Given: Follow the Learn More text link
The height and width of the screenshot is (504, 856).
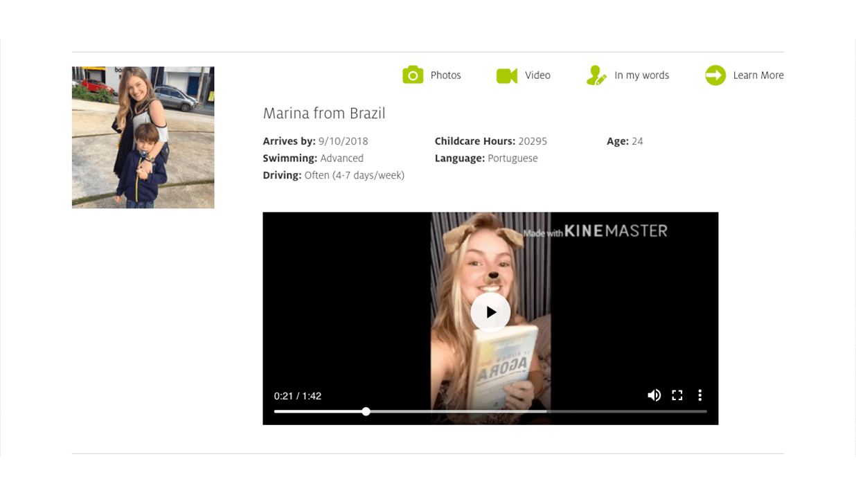Looking at the screenshot, I should point(758,75).
